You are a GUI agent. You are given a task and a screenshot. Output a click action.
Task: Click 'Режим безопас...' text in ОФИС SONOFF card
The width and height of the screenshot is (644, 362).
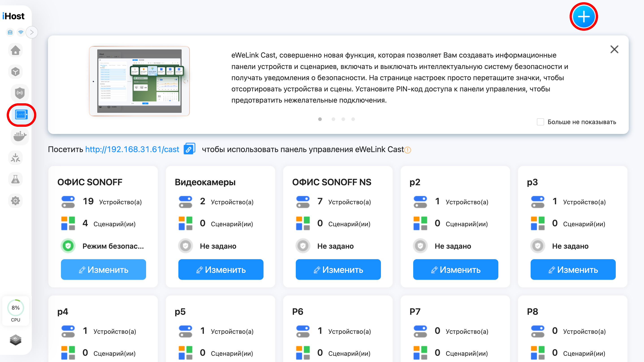(x=113, y=246)
